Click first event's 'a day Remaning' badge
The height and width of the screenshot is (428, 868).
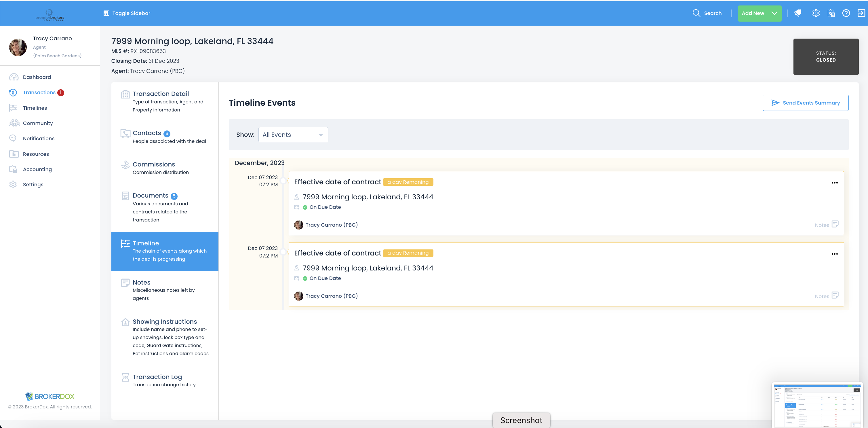coord(408,182)
